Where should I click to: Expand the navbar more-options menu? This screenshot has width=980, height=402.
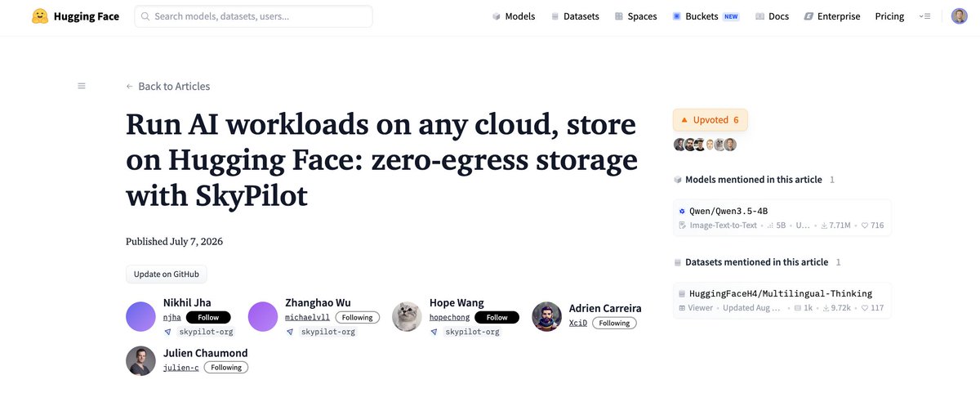coord(924,16)
